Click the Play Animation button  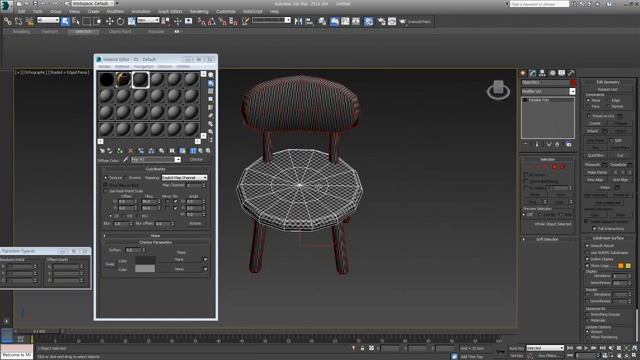pos(586,348)
